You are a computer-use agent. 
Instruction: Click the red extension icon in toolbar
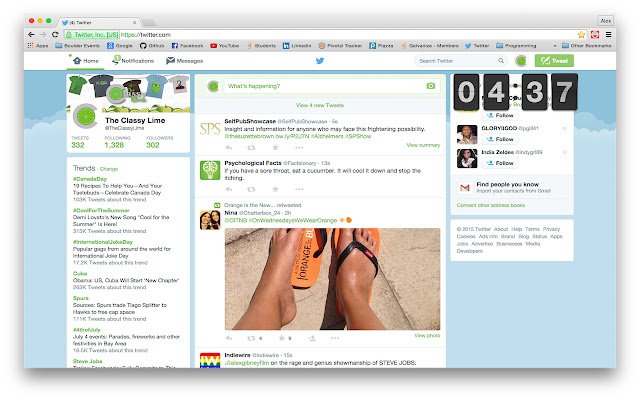(x=595, y=35)
